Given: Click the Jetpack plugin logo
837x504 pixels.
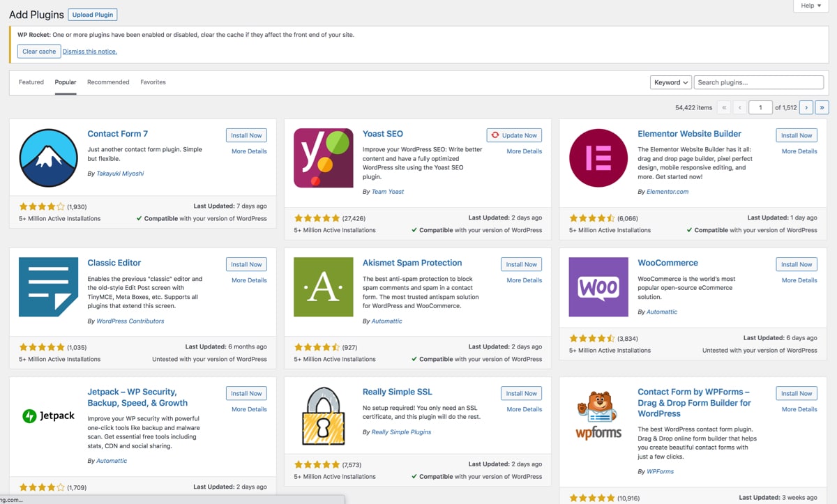Looking at the screenshot, I should pos(48,416).
